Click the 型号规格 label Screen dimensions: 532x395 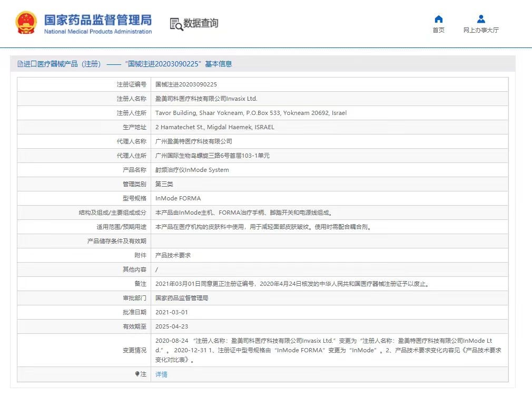pyautogui.click(x=134, y=198)
